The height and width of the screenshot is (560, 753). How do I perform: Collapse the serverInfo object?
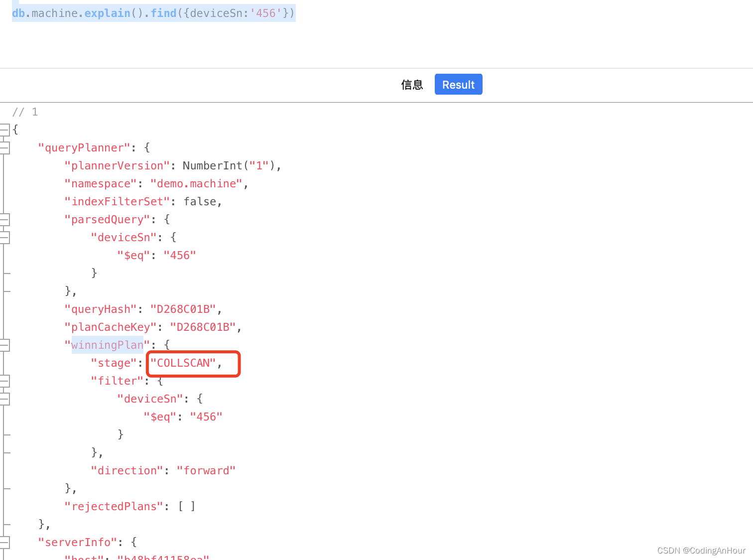click(x=4, y=542)
